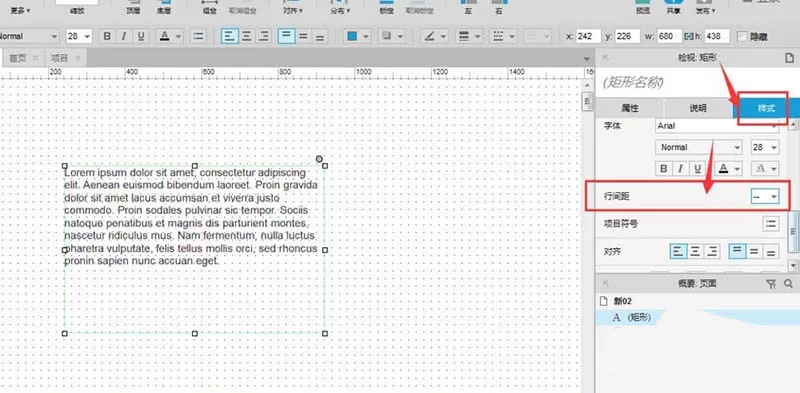The width and height of the screenshot is (800, 393).
Task: Align text left in the top toolbar
Action: point(230,36)
